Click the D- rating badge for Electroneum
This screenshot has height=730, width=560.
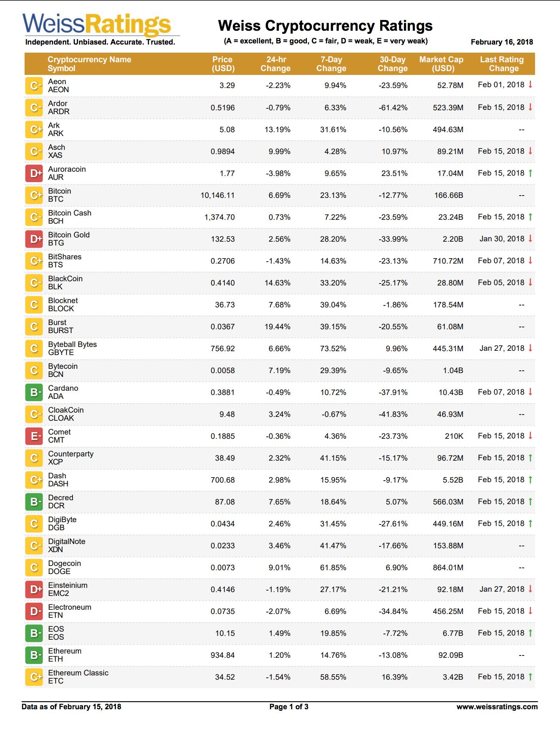coord(34,611)
